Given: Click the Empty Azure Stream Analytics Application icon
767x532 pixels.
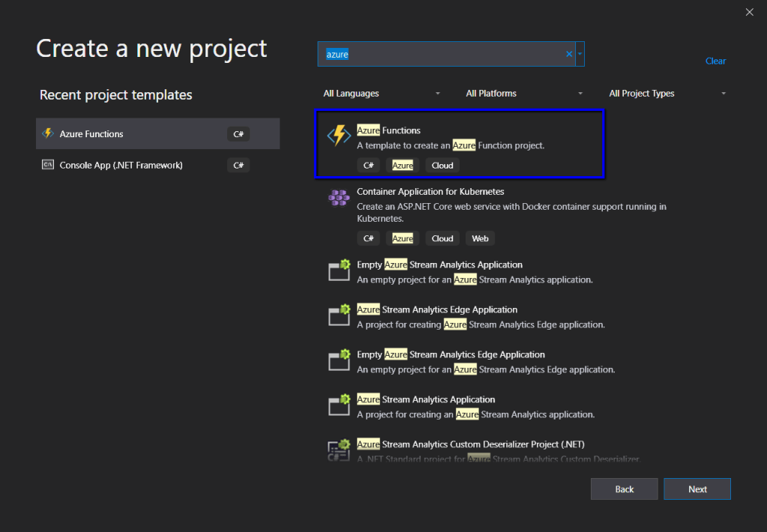Looking at the screenshot, I should point(340,270).
